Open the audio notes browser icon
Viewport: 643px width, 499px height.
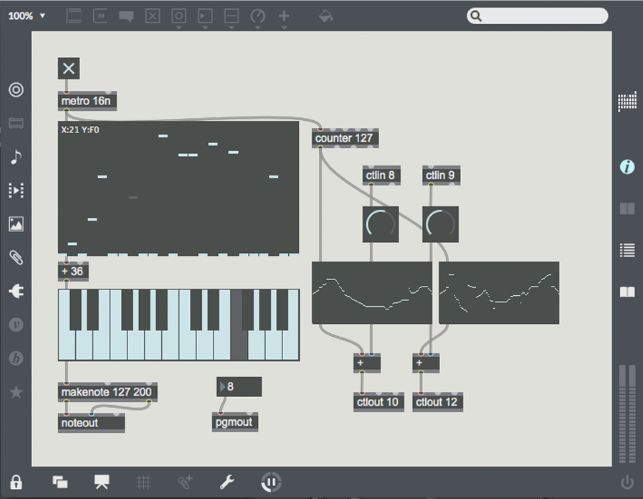point(16,157)
